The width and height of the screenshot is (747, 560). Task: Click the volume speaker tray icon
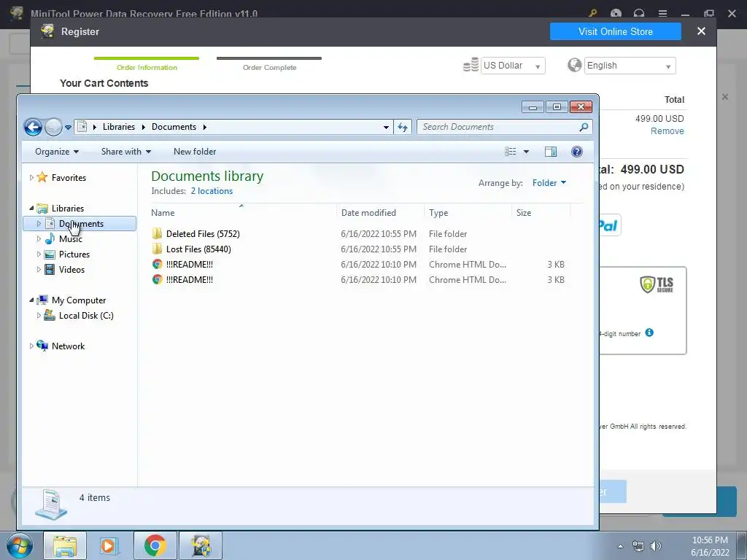point(656,546)
